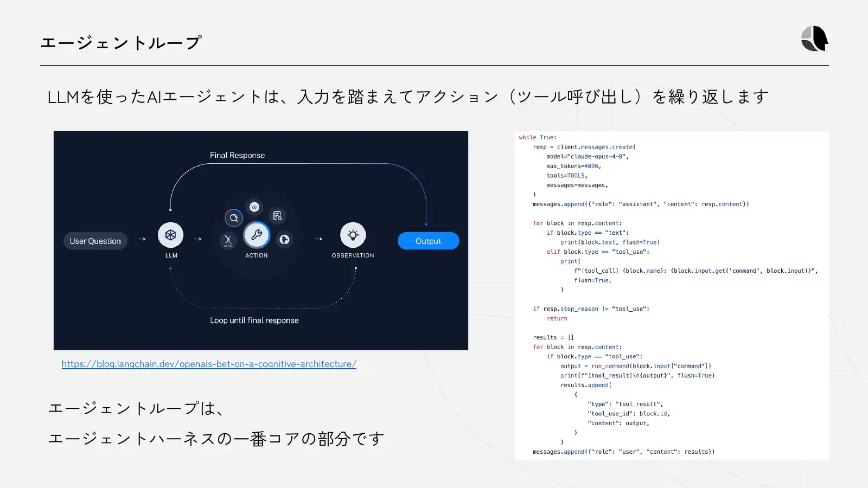This screenshot has height=488, width=868.
Task: Click the text line "エージェントループは、"
Action: tap(136, 408)
